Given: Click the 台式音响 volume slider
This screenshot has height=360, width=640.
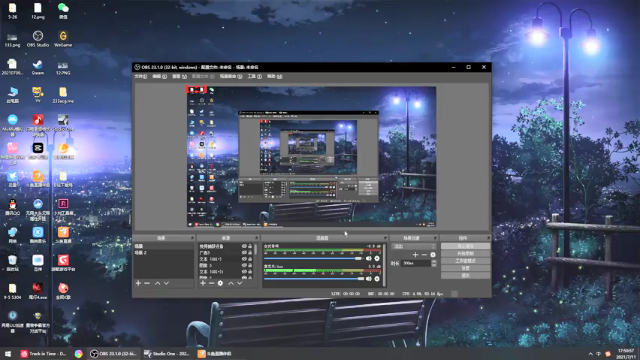Looking at the screenshot, I should coord(313,258).
